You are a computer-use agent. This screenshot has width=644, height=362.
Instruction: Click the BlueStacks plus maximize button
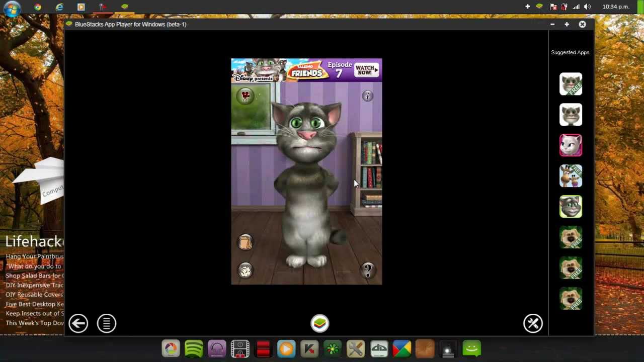567,24
